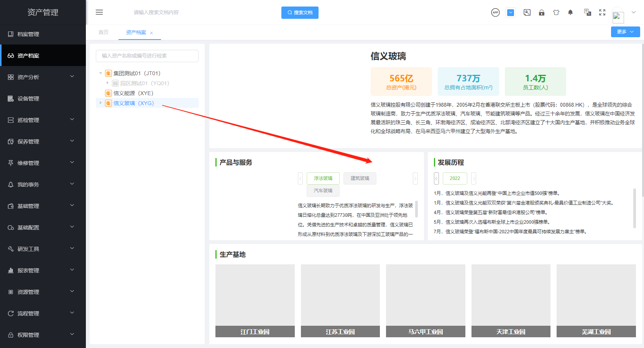Click the 基础管理 icon in sidebar
The height and width of the screenshot is (348, 644).
(x=11, y=206)
